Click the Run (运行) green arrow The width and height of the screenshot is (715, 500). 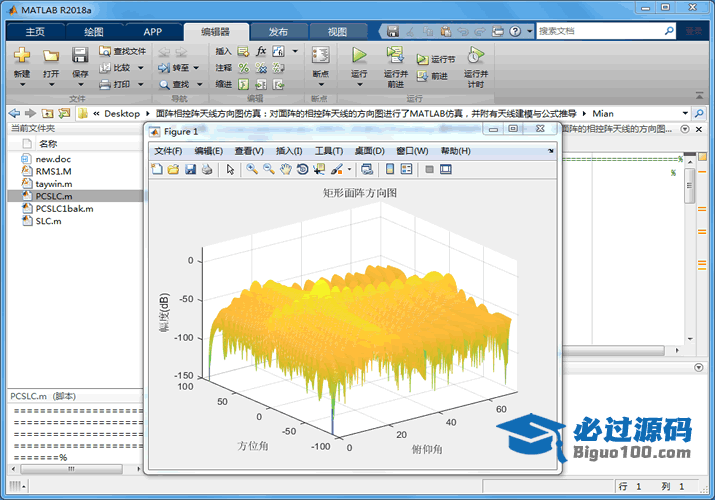[x=359, y=55]
